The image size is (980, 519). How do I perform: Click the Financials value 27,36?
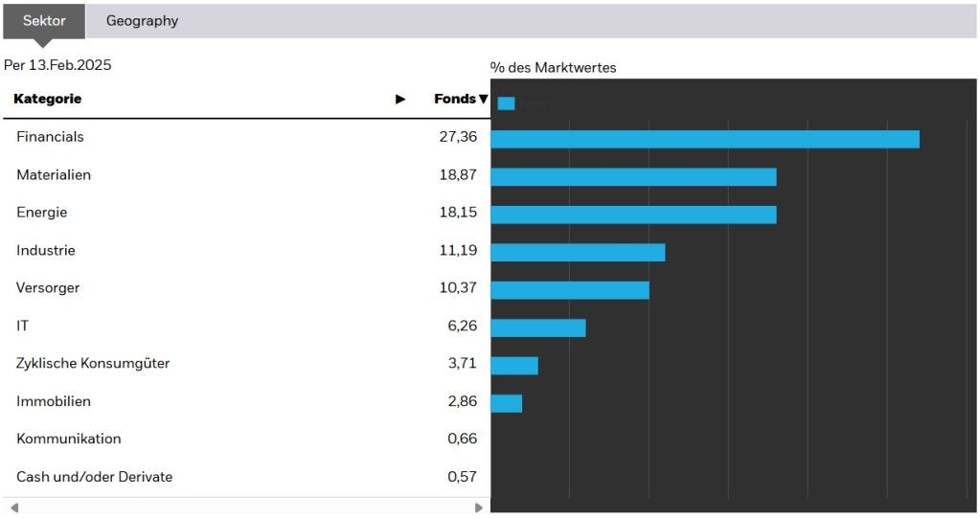tap(458, 137)
